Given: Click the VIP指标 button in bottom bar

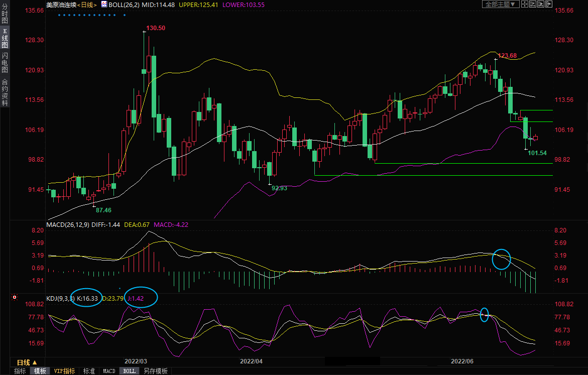Looking at the screenshot, I should (x=65, y=371).
